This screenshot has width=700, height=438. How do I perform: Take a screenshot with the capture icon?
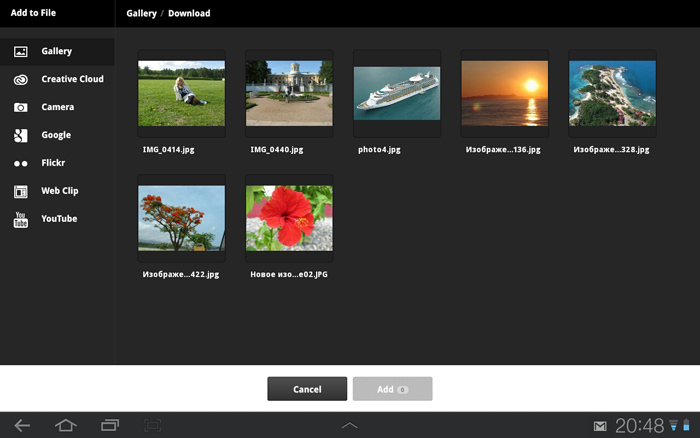[x=153, y=425]
